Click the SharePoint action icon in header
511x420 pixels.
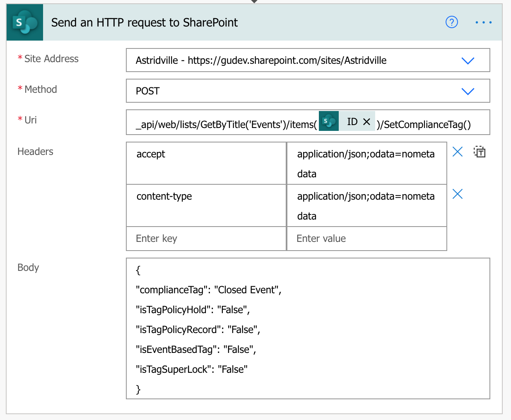point(25,22)
